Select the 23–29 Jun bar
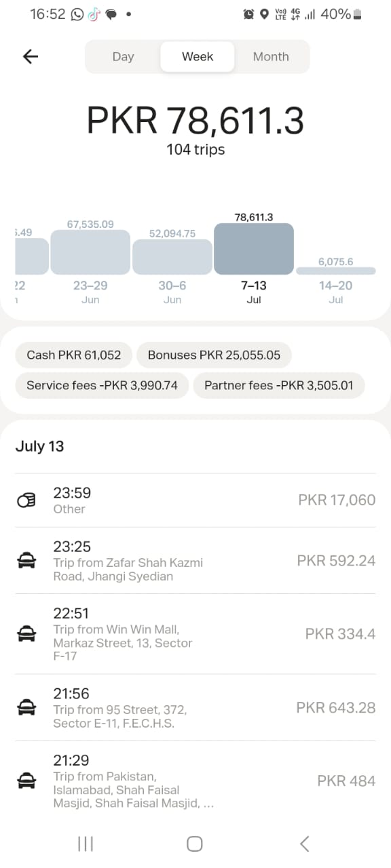The height and width of the screenshot is (868, 391). pos(90,252)
